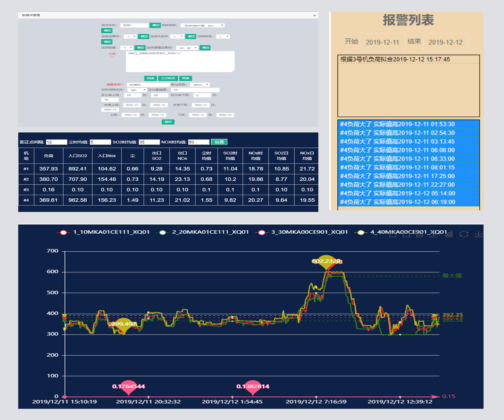
Task: Click the 预演 button
Action: pos(185,78)
